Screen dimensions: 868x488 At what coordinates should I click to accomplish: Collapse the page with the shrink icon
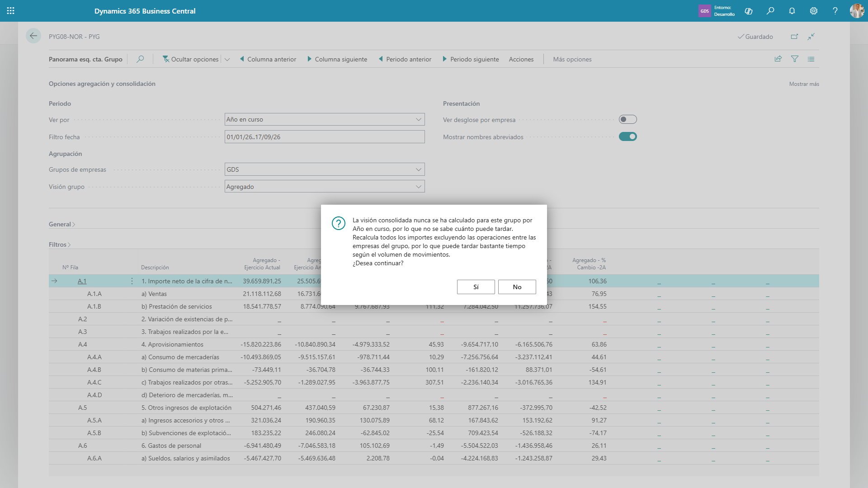coord(811,37)
